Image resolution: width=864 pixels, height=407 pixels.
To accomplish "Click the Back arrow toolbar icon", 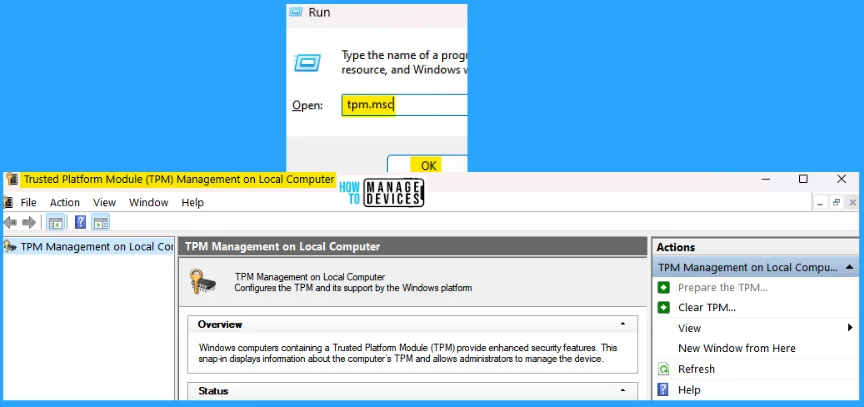I will (10, 223).
